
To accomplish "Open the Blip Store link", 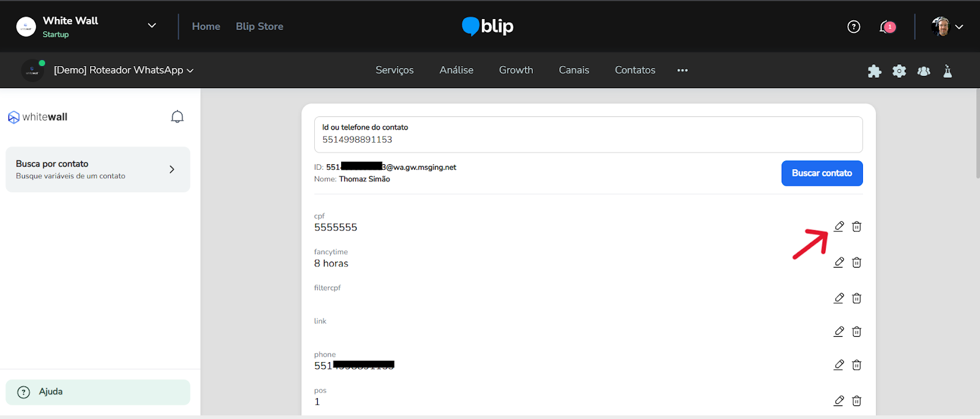I will click(259, 26).
